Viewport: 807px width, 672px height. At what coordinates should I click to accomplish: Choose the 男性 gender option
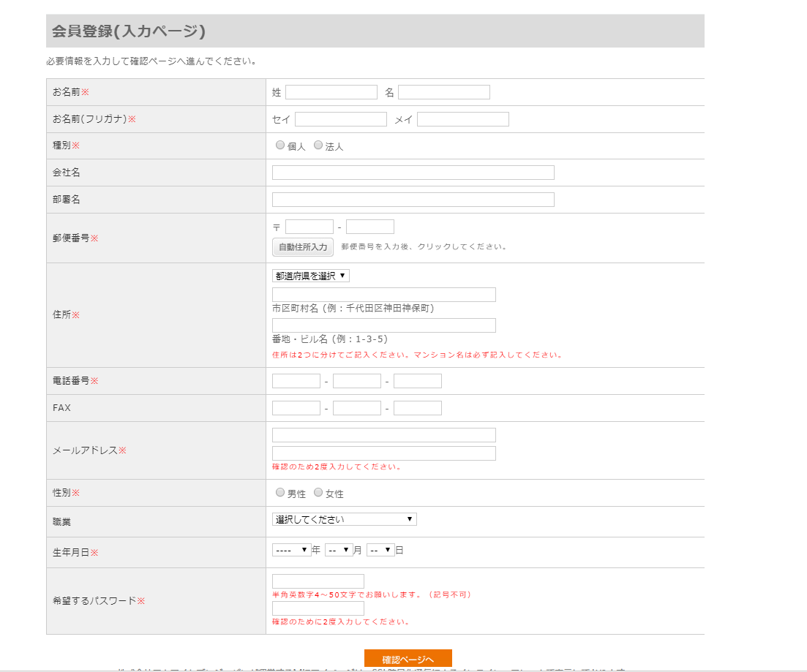[x=280, y=492]
